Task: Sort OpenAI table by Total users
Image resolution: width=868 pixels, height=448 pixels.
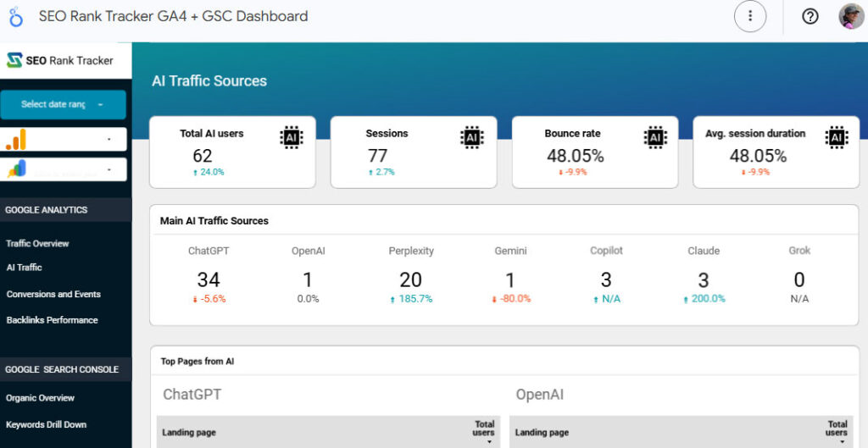Action: [837, 432]
